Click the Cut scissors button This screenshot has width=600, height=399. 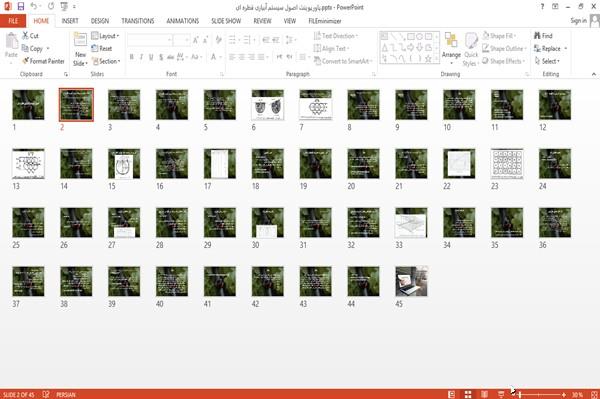(x=30, y=36)
